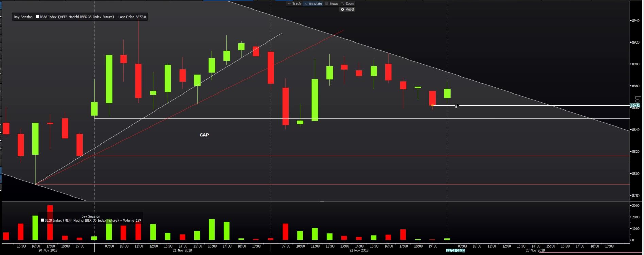Select the lower red horizontal support line
Screen dimensions: 644x255
333,185
